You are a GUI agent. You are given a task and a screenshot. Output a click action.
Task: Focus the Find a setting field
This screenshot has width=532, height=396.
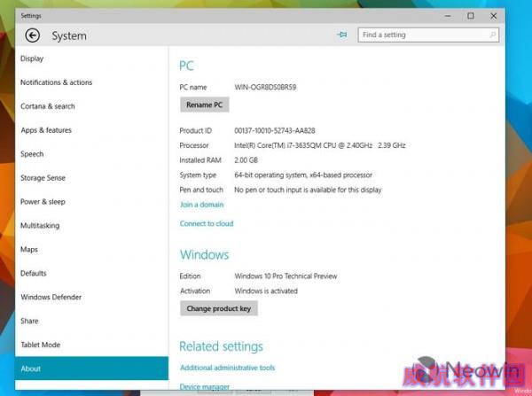428,35
